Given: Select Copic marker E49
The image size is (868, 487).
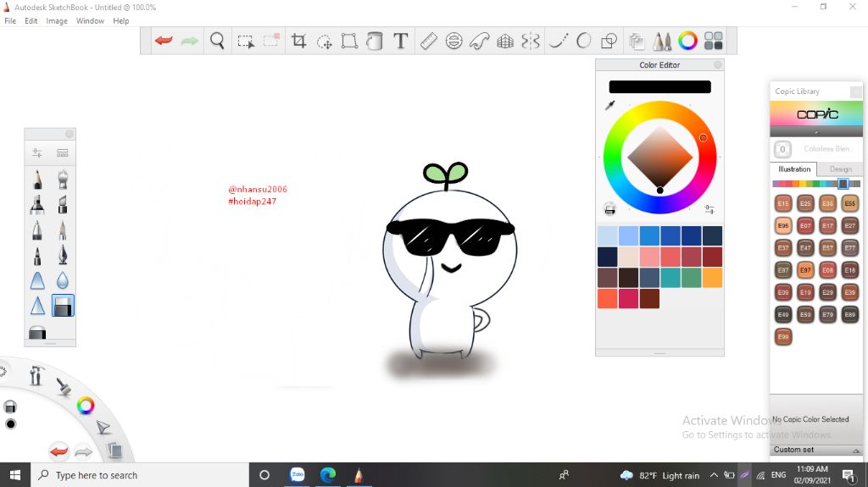Looking at the screenshot, I should tap(782, 314).
